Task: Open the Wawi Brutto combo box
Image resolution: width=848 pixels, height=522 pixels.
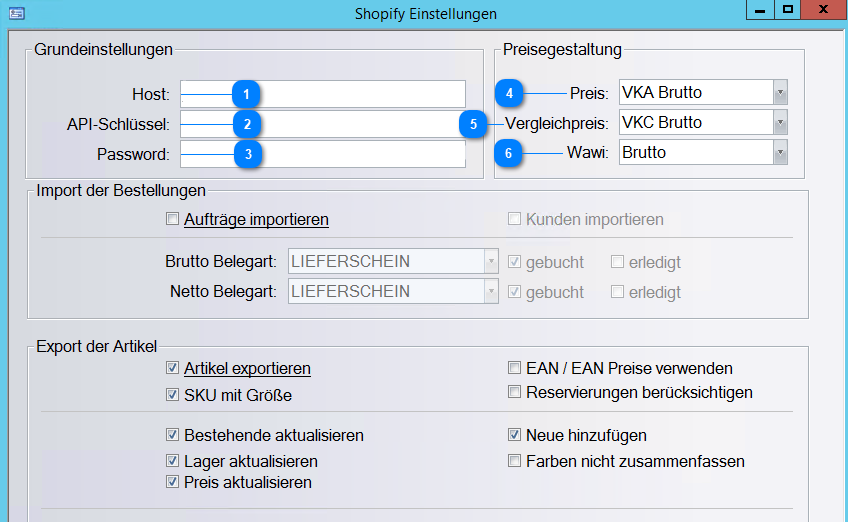Action: 703,153
